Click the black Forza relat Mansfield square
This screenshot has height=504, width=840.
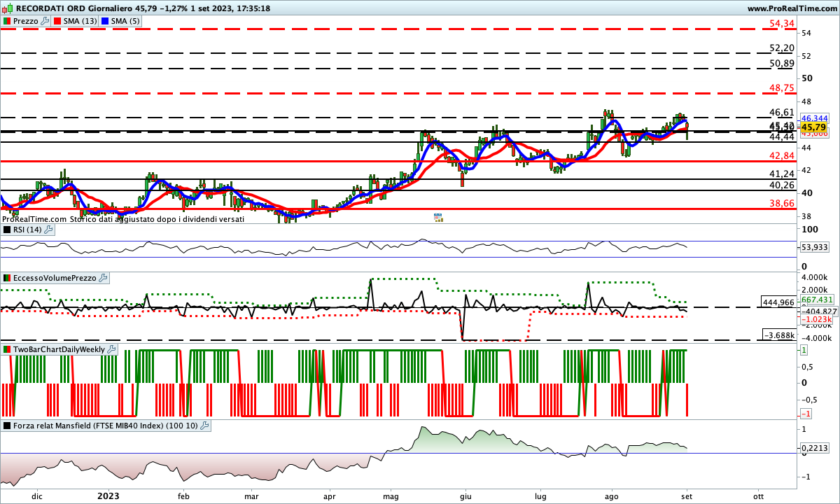click(7, 425)
